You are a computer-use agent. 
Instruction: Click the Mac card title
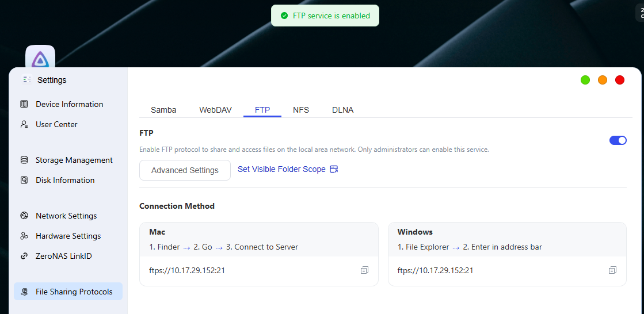pyautogui.click(x=157, y=232)
